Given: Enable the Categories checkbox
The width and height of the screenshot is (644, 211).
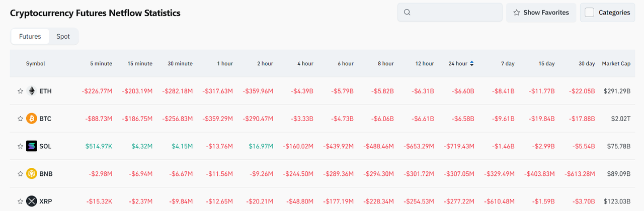Looking at the screenshot, I should pyautogui.click(x=590, y=13).
